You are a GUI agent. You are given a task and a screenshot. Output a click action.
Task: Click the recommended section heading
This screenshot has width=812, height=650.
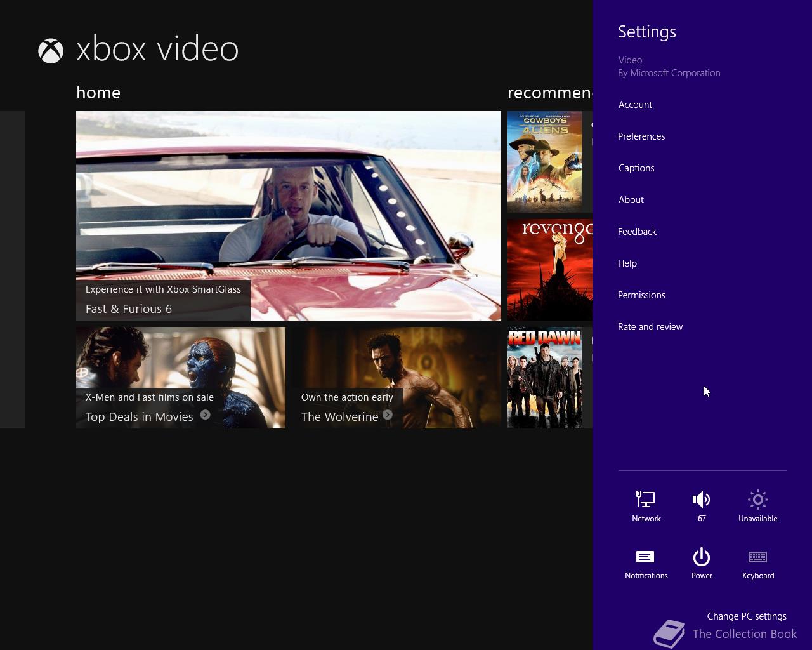coord(550,93)
